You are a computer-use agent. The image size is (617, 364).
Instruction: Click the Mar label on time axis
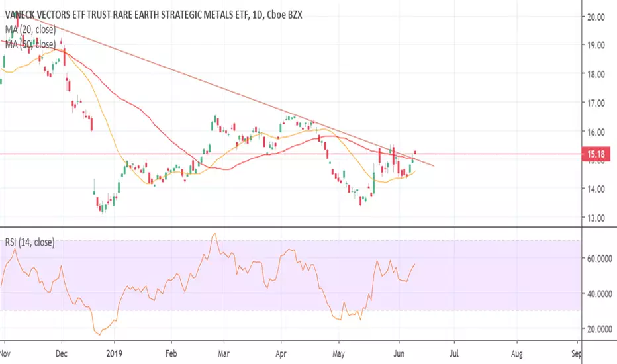point(224,354)
